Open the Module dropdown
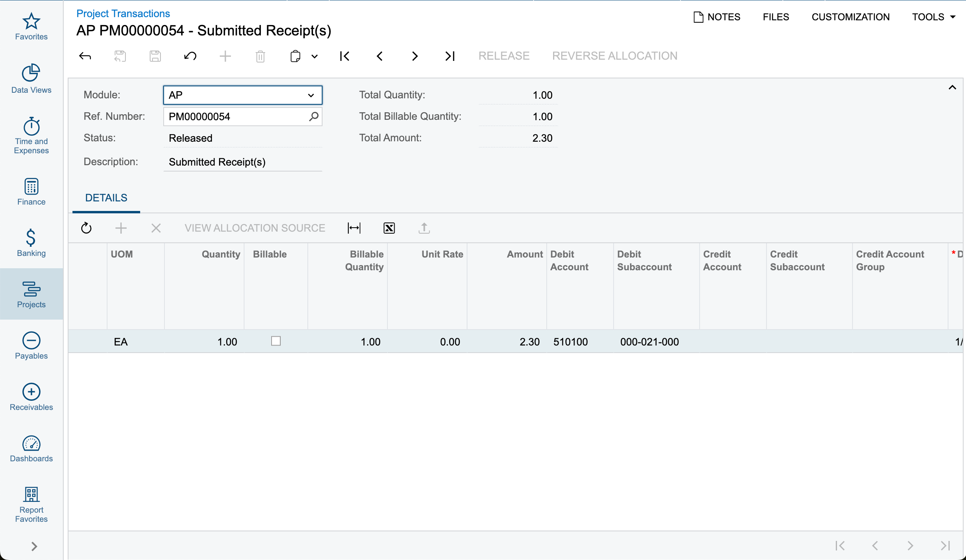Image resolution: width=966 pixels, height=560 pixels. 242,95
